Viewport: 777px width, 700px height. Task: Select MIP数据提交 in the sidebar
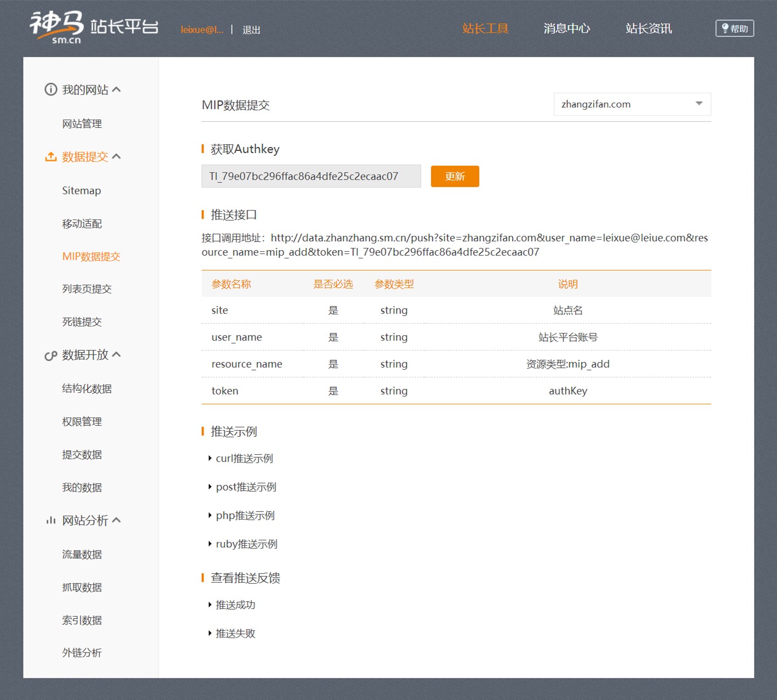(x=91, y=256)
